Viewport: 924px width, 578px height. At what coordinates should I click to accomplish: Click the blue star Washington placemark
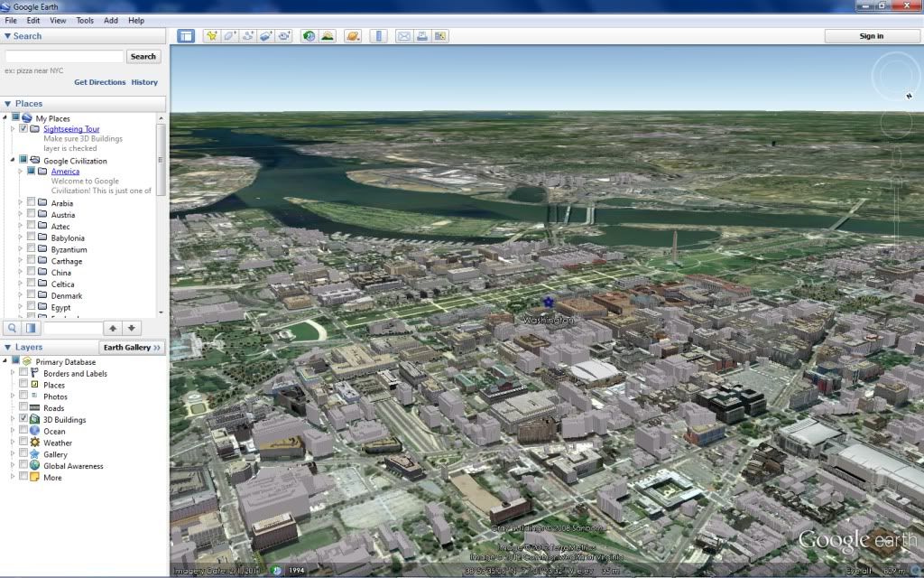549,302
